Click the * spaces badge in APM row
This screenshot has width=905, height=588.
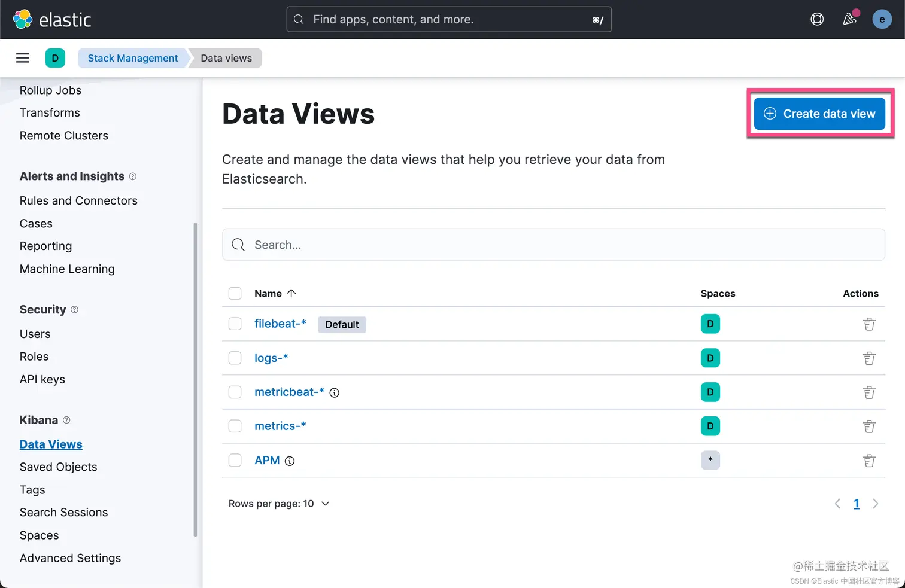tap(710, 460)
